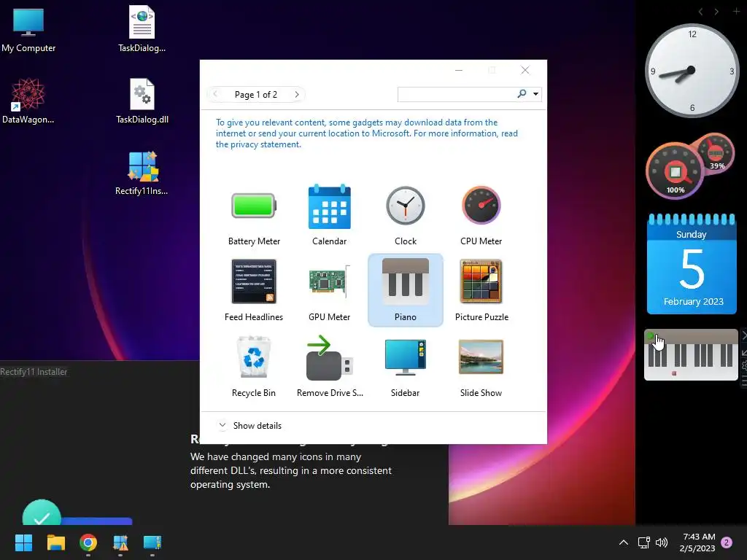
Task: Go to previous gadget gallery page
Action: pyautogui.click(x=215, y=94)
